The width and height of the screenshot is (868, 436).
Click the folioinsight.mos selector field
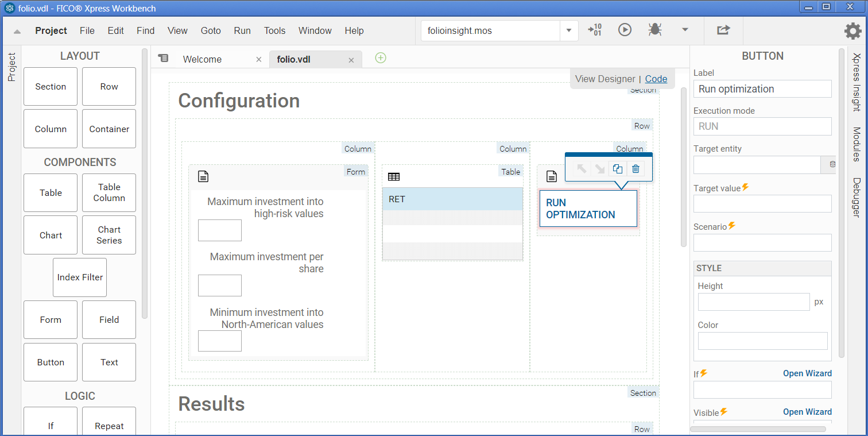point(491,30)
